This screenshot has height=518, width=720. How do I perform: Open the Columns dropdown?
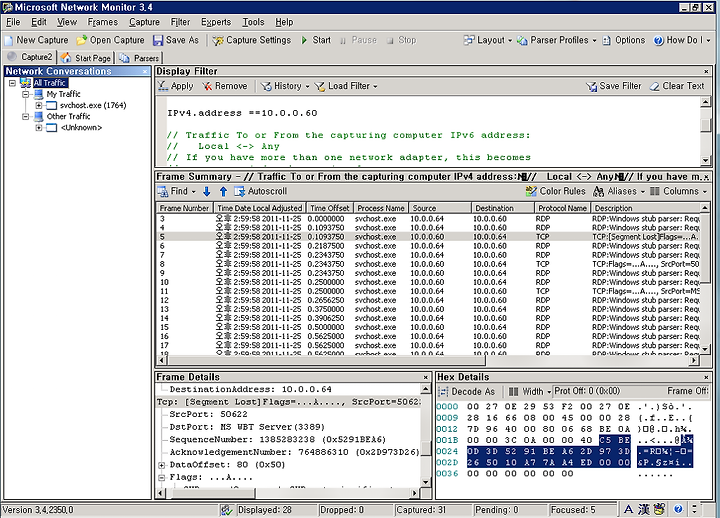678,191
